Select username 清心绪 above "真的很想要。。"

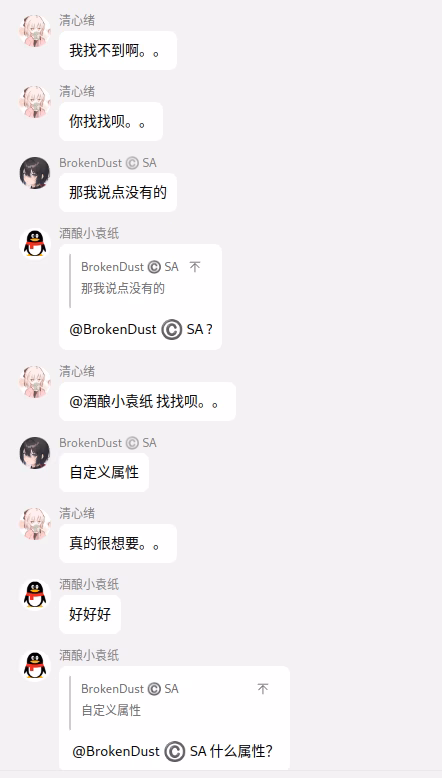[77, 513]
